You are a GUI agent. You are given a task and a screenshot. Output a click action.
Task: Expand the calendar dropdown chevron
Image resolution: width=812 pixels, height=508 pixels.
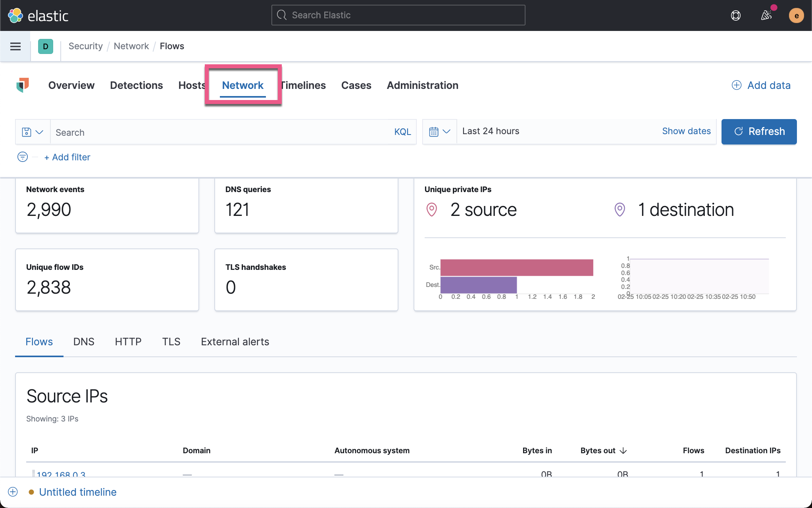coord(446,131)
